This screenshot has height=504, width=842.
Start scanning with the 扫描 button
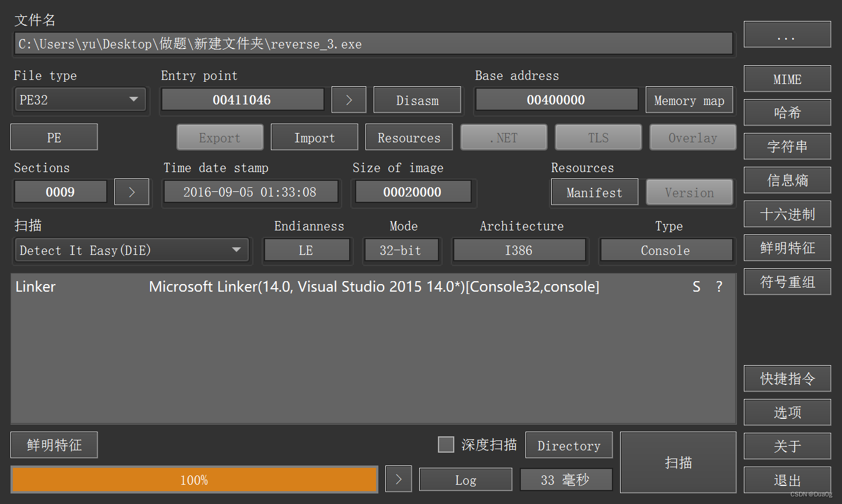(x=678, y=462)
